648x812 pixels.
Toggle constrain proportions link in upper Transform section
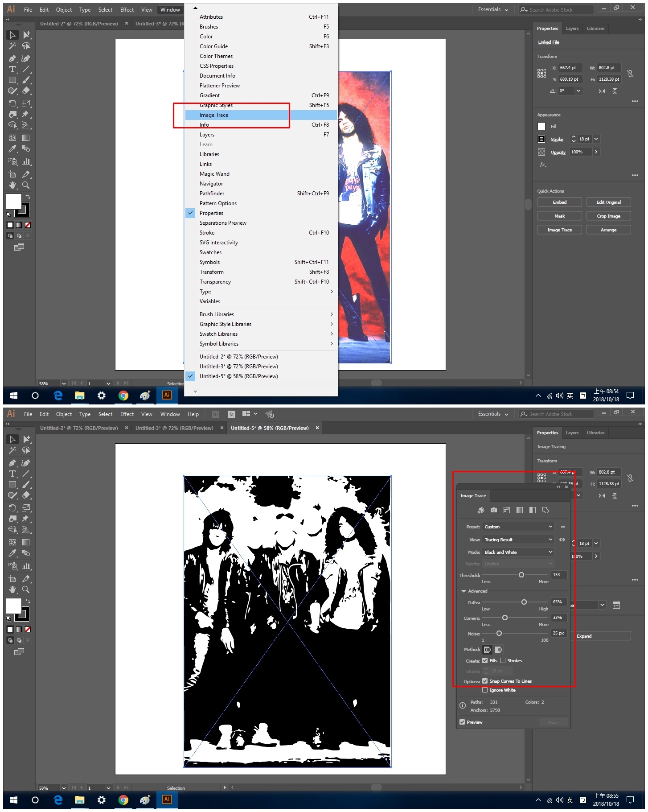coord(630,74)
